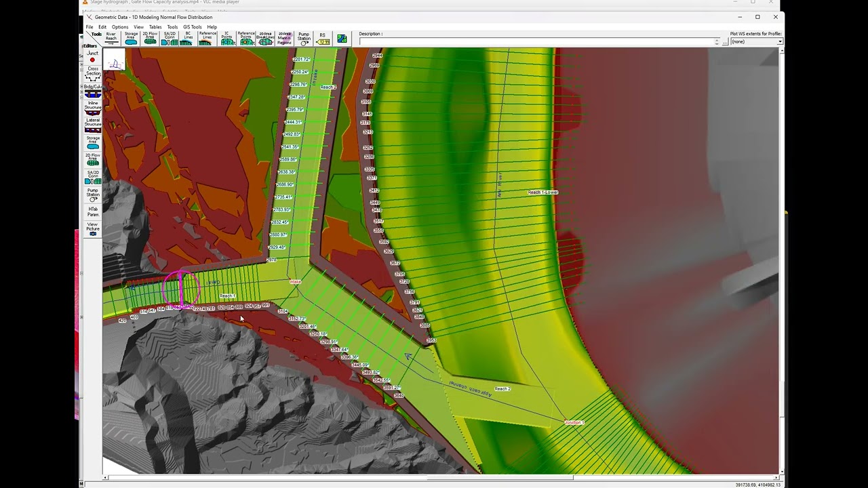Open the Options menu
This screenshot has height=488, width=868.
pyautogui.click(x=120, y=27)
